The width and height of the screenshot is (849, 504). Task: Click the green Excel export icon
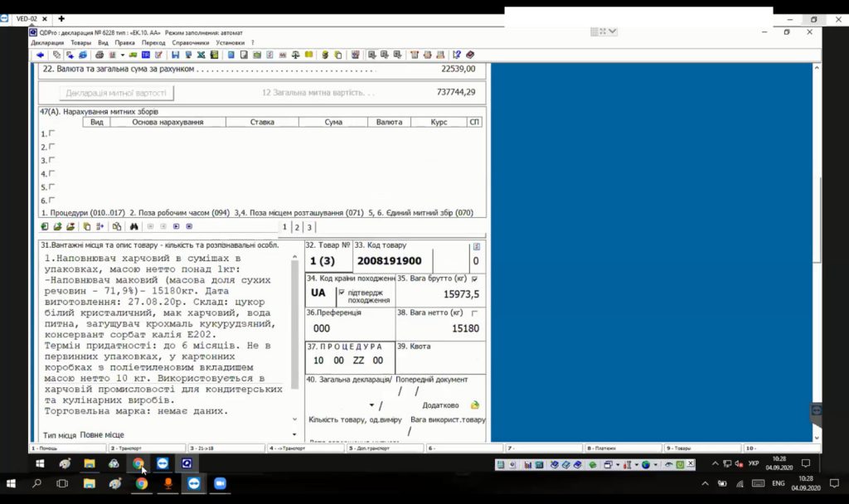[x=201, y=55]
